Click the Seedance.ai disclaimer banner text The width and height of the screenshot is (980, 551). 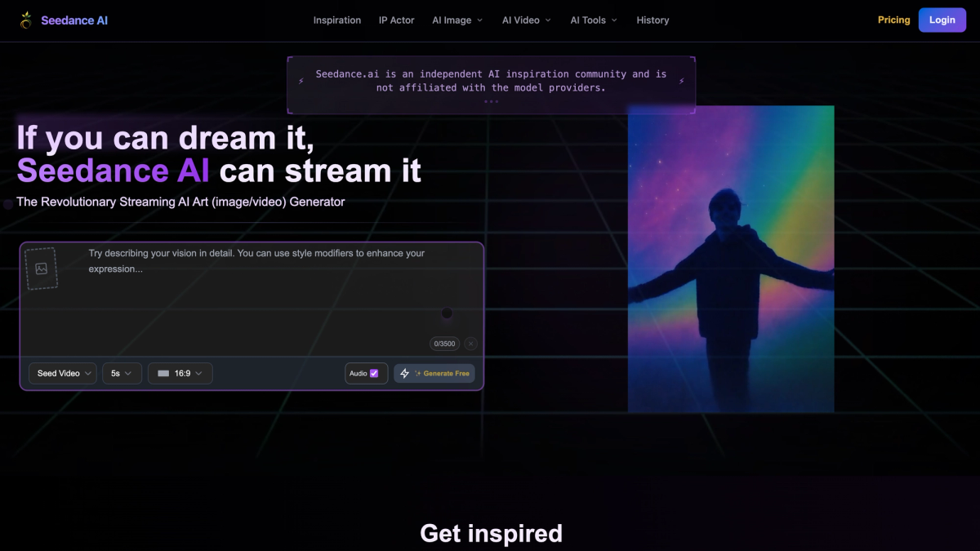[x=491, y=80]
